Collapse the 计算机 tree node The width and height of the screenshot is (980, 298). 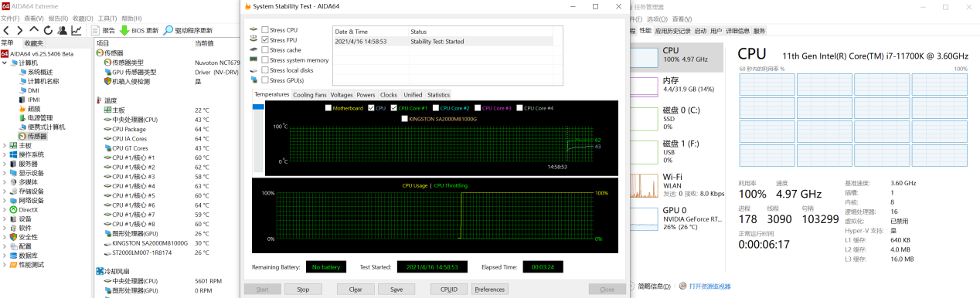click(x=4, y=62)
